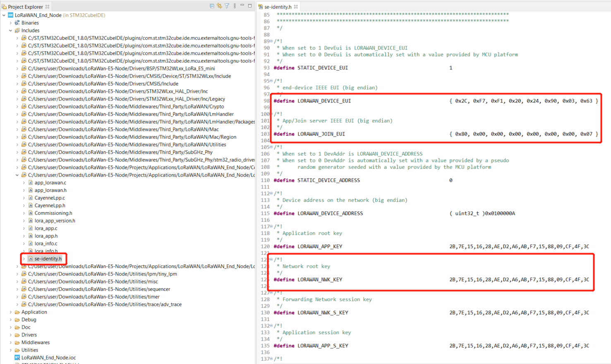Collapse the LoRaWAN_End_Node project

point(4,15)
